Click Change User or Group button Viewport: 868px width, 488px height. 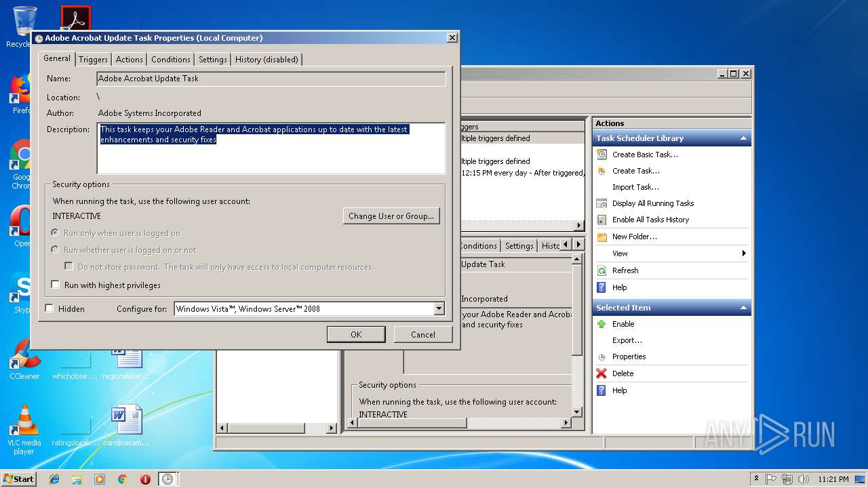[391, 216]
